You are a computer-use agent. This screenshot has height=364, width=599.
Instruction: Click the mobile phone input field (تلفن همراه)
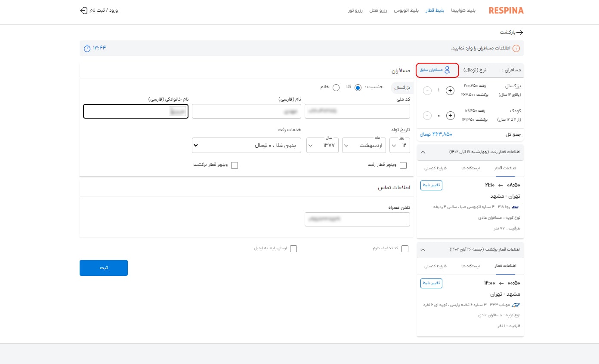(x=357, y=219)
